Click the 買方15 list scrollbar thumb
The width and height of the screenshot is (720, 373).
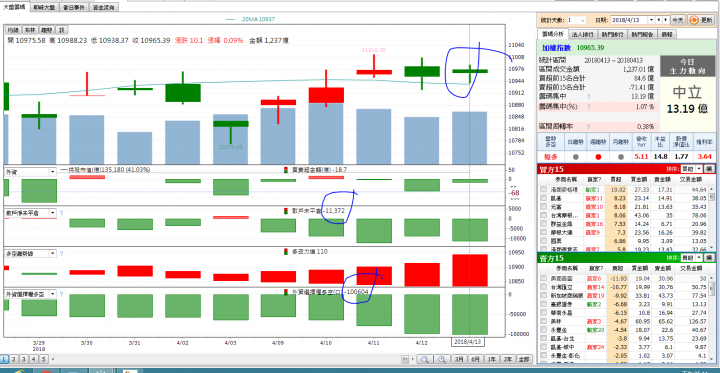pos(712,197)
